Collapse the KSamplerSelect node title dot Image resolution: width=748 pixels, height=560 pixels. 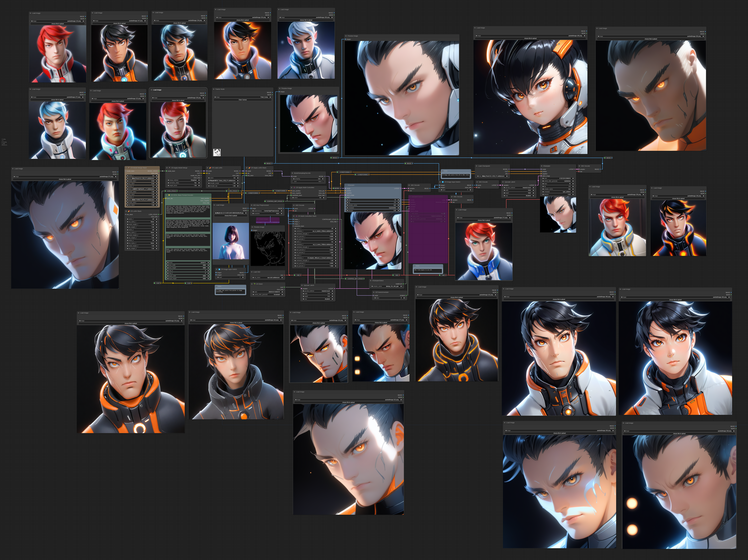371,281
